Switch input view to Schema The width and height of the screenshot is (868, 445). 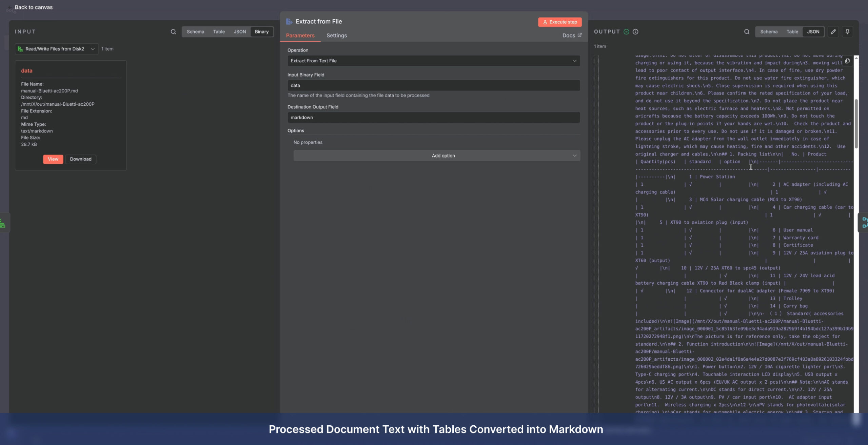click(x=195, y=32)
